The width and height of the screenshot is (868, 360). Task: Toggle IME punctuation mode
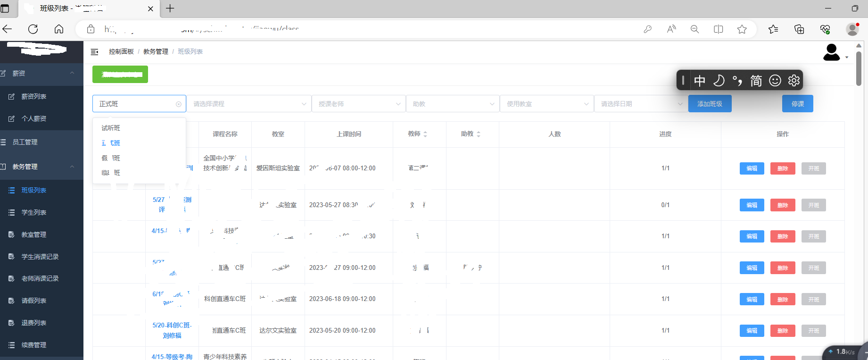737,81
